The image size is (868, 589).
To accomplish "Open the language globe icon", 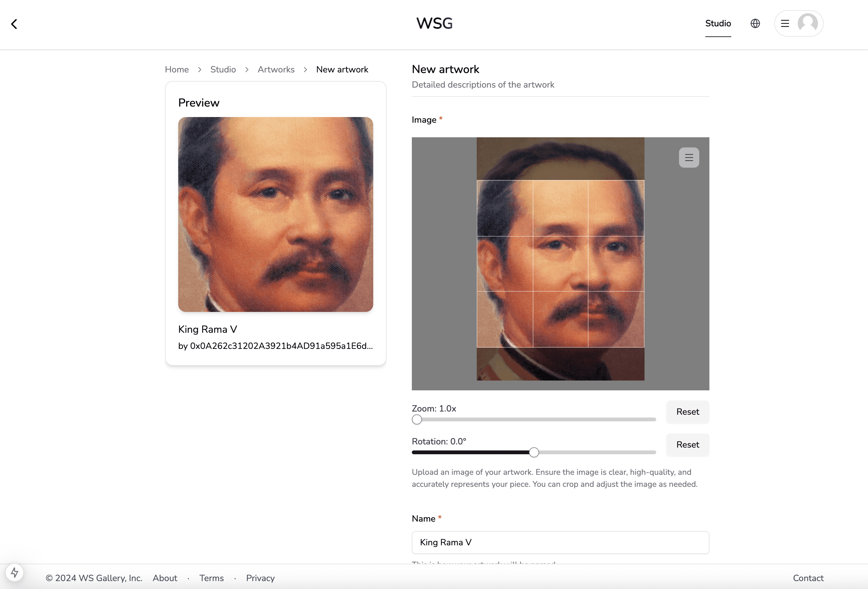I will pyautogui.click(x=755, y=23).
